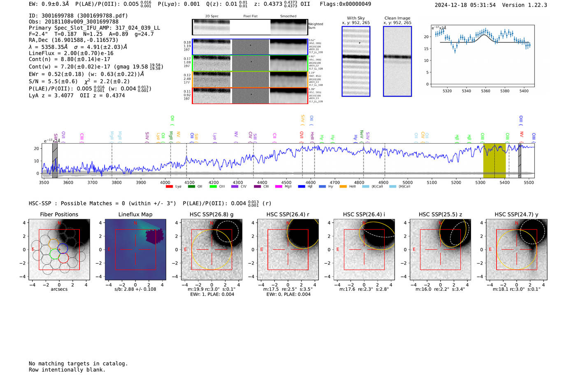Click the g-band caption 'EWr: 1, PLAE: 0.004'
Image resolution: width=576 pixels, height=392 pixels.
[x=212, y=295]
